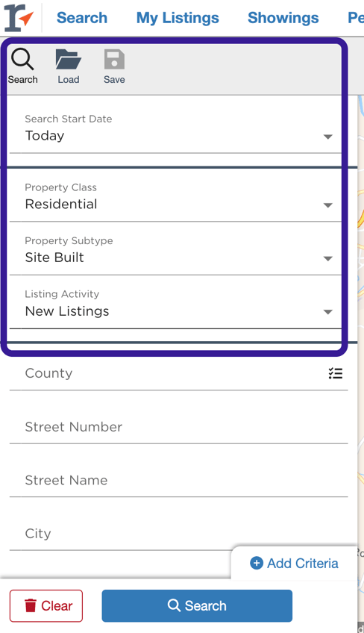Expand the Property Subtype dropdown
Screen dimensions: 364x633
pos(175,251)
